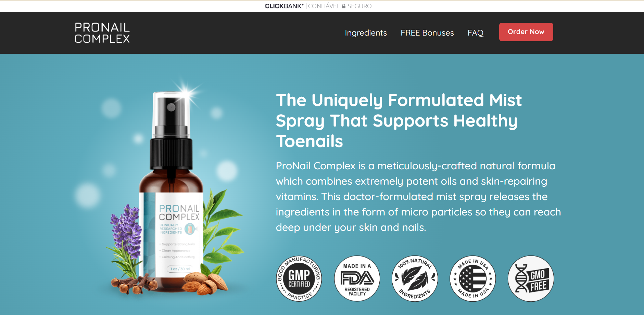Click the Made in USA badge
This screenshot has height=315, width=644.
(473, 278)
